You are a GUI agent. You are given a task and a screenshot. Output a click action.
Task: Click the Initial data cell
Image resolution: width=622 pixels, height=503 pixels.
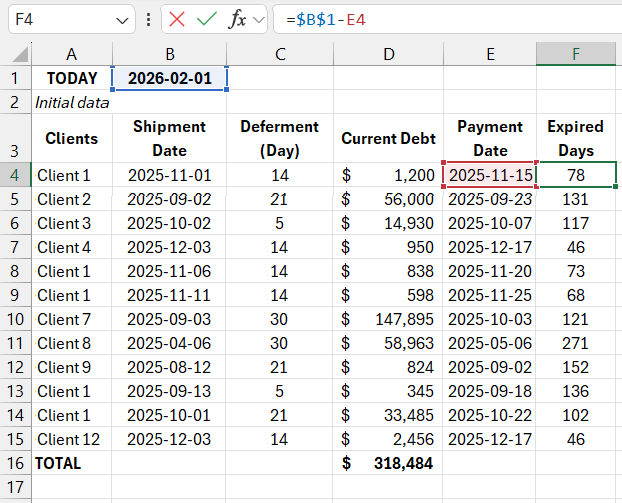72,102
